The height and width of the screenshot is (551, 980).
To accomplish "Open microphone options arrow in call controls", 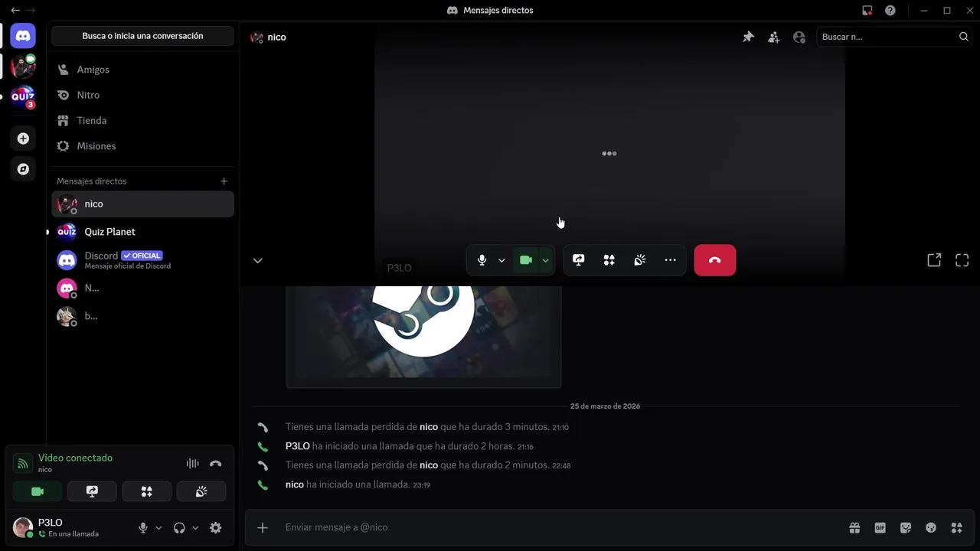I will pyautogui.click(x=501, y=260).
